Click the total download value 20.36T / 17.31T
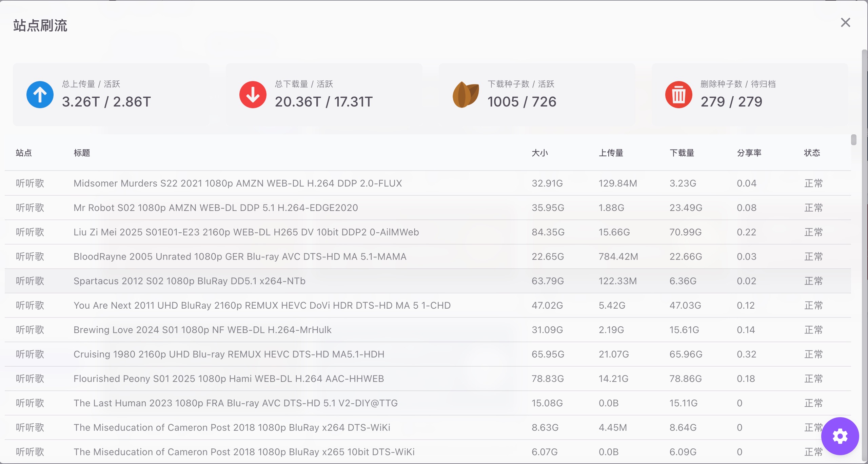This screenshot has height=464, width=868. coord(324,102)
